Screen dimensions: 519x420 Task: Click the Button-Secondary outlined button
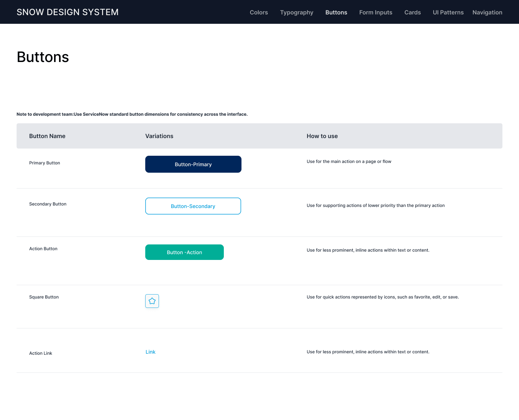tap(193, 206)
